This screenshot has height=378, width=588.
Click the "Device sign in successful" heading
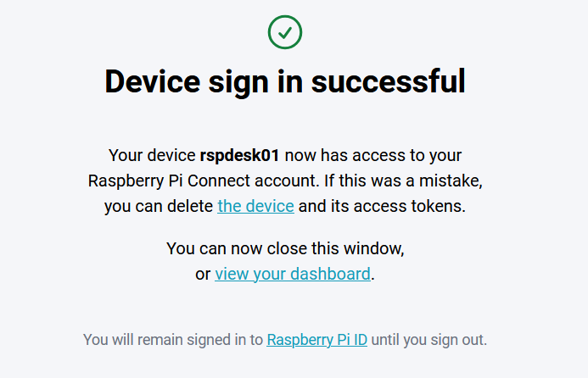[285, 82]
